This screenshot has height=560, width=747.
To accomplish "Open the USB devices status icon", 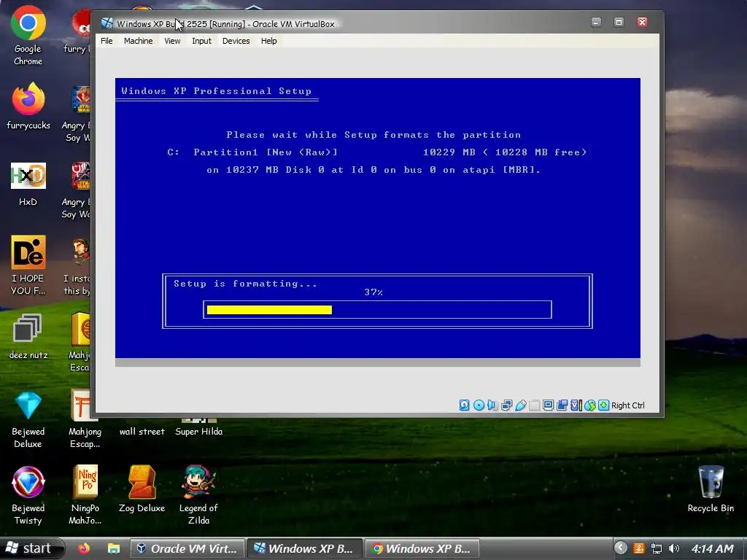I will 520,405.
